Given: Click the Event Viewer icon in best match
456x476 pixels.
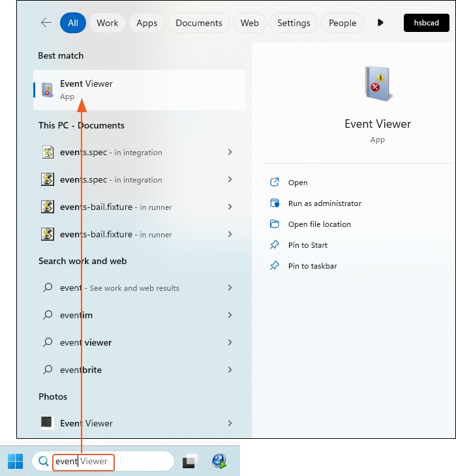Looking at the screenshot, I should click(x=48, y=90).
